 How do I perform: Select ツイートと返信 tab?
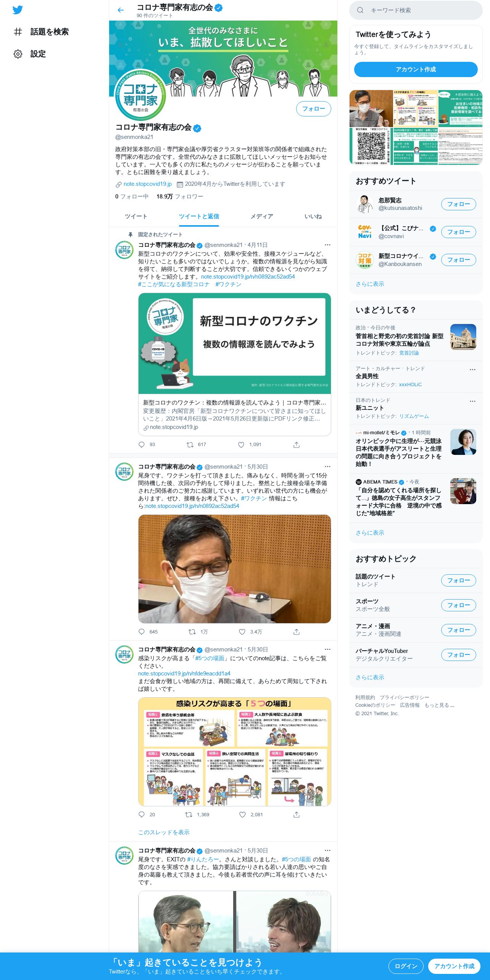tap(199, 216)
